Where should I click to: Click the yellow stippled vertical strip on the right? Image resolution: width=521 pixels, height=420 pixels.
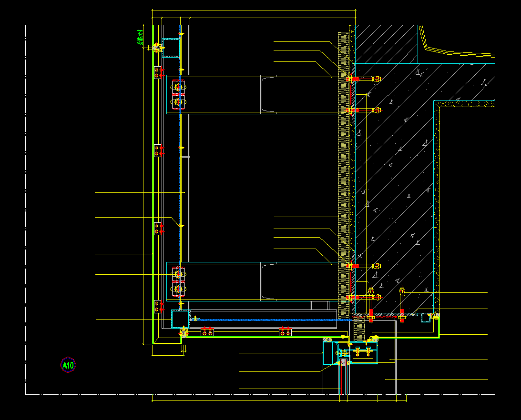(436, 210)
